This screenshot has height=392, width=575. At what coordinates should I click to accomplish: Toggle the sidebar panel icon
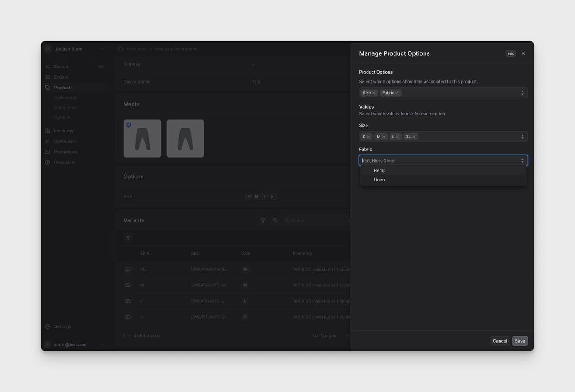click(120, 49)
